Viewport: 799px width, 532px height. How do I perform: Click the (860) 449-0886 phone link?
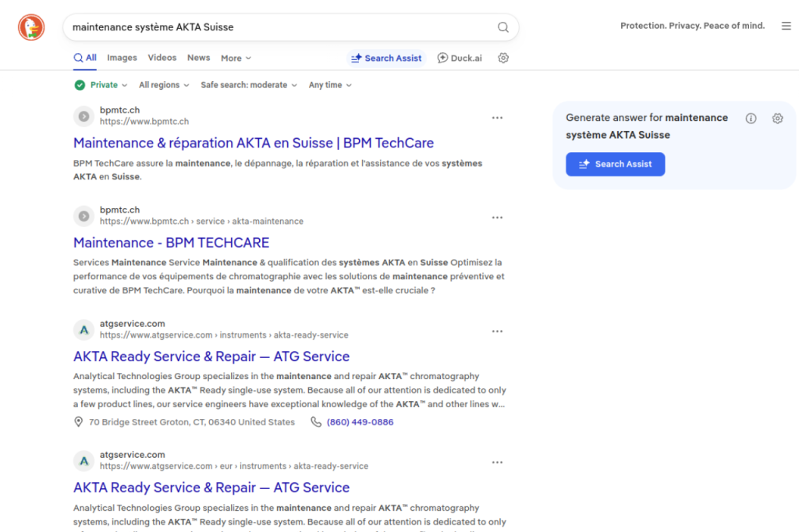tap(360, 422)
